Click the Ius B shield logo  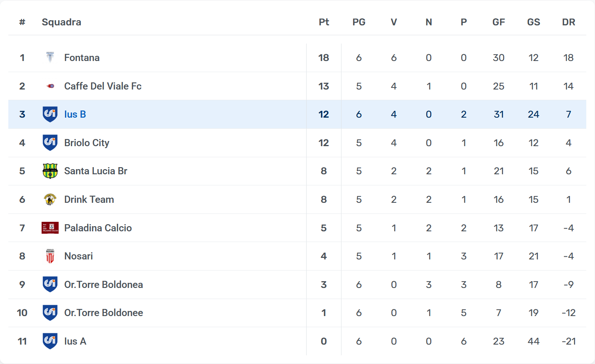coord(50,114)
